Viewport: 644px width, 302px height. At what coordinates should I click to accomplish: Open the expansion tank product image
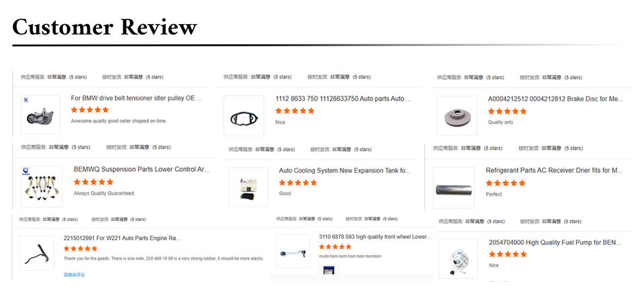point(248,187)
